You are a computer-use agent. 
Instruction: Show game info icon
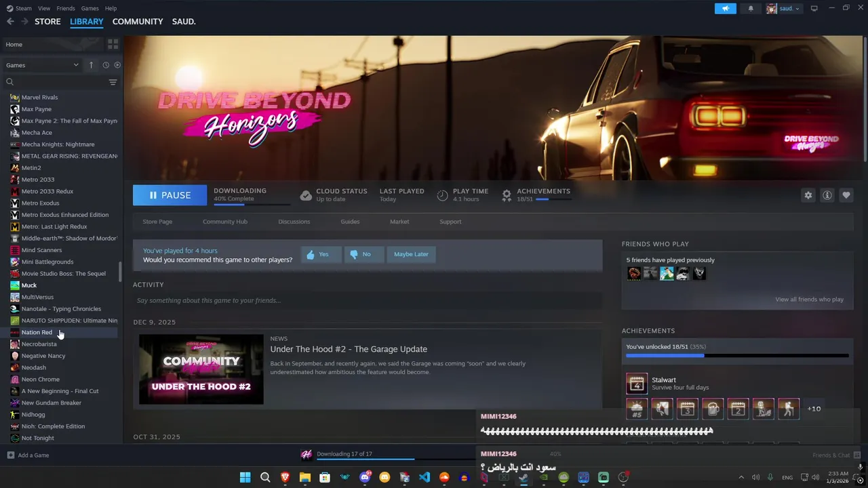coord(827,195)
